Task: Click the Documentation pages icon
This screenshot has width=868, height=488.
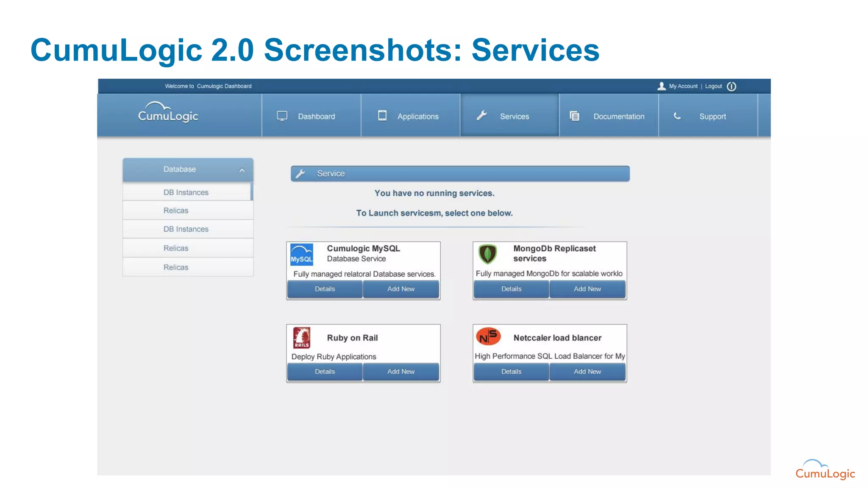Action: pyautogui.click(x=574, y=116)
